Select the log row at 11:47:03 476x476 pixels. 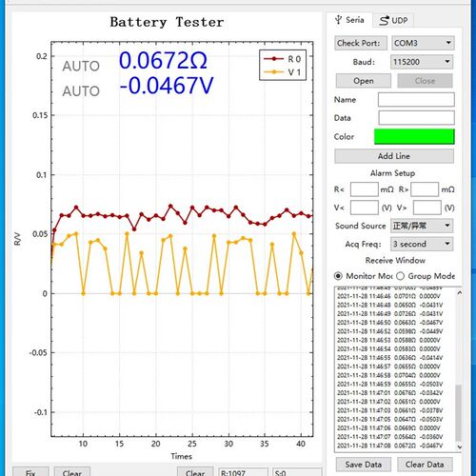pos(389,410)
